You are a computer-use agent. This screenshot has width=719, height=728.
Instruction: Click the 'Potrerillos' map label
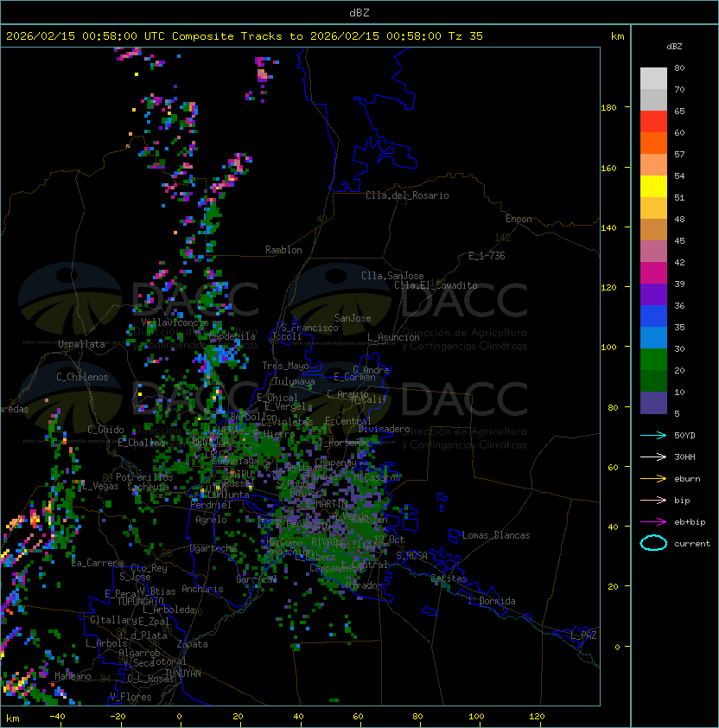tap(144, 477)
